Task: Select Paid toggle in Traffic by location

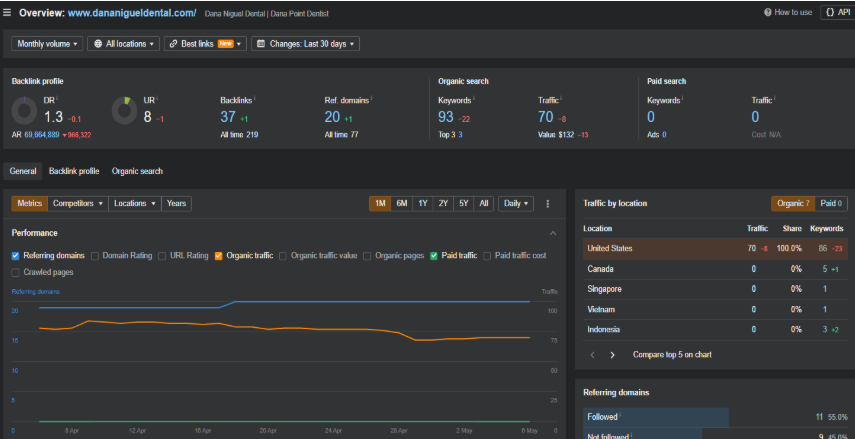Action: point(831,203)
